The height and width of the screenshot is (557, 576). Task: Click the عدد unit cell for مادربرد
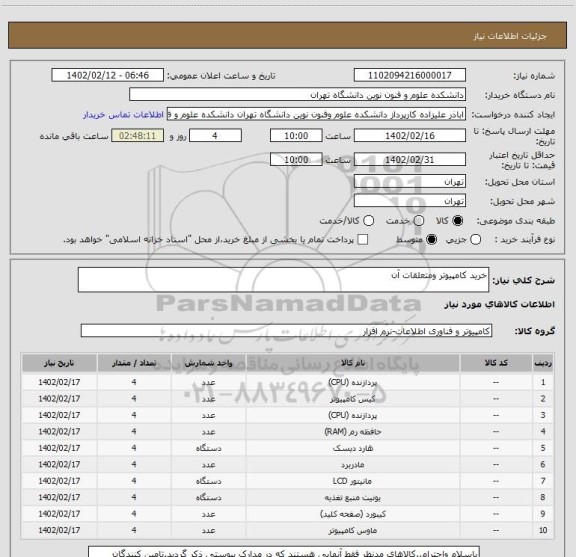208,465
